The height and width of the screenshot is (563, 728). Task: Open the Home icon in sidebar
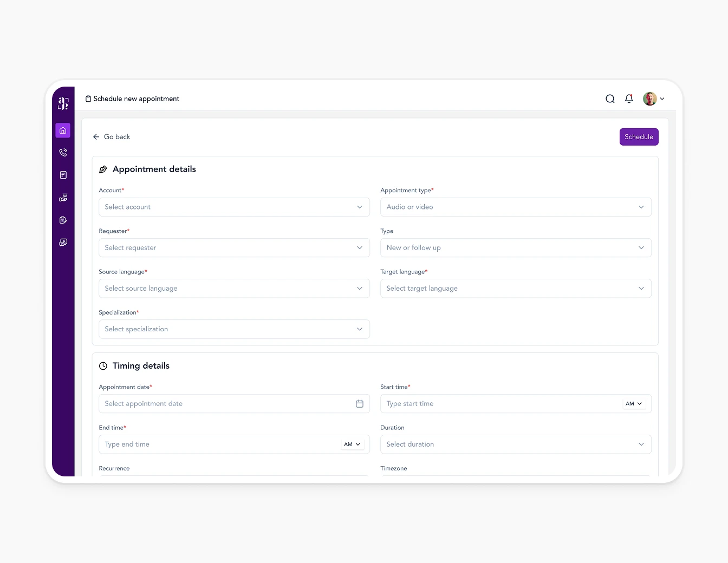63,130
